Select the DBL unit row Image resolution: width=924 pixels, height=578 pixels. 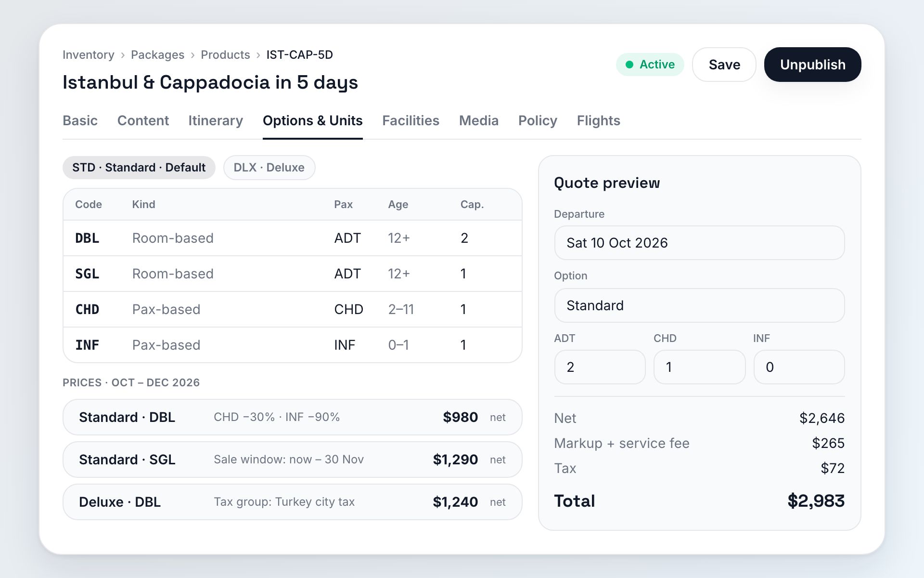pos(293,238)
